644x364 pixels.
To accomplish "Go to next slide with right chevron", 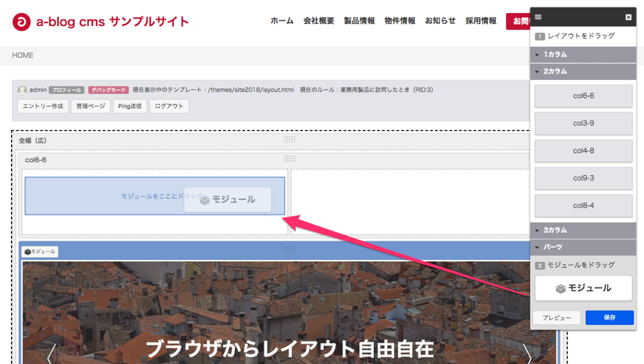I will 527,354.
